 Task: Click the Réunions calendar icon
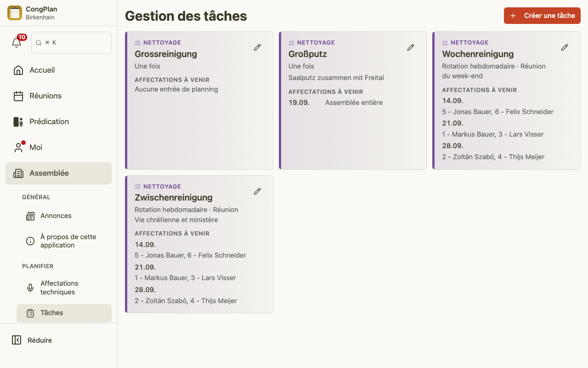tap(18, 96)
